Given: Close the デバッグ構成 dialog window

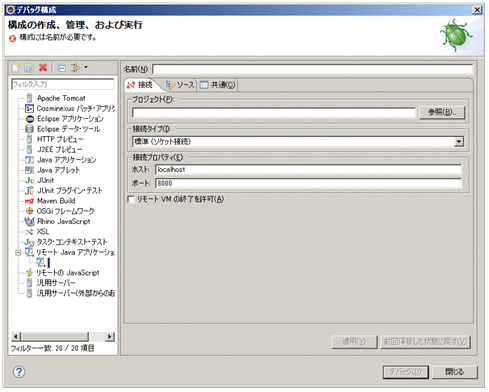Looking at the screenshot, I should tap(477, 10).
